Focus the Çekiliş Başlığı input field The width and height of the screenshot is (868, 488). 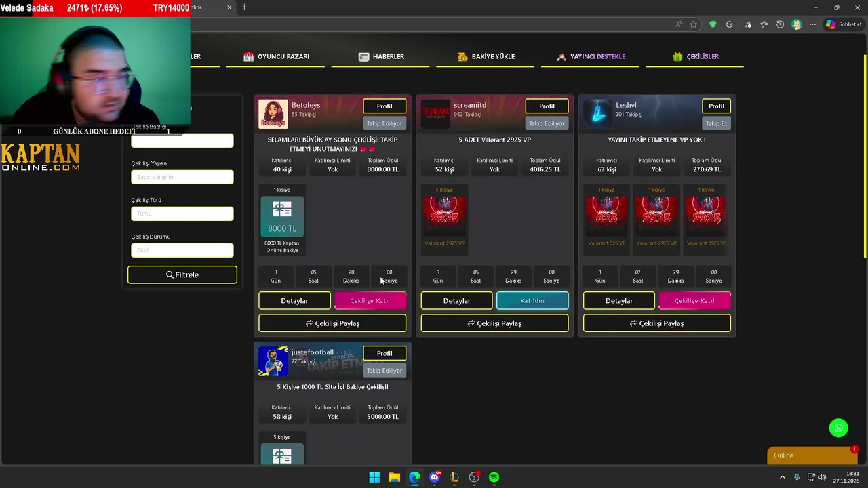click(182, 140)
